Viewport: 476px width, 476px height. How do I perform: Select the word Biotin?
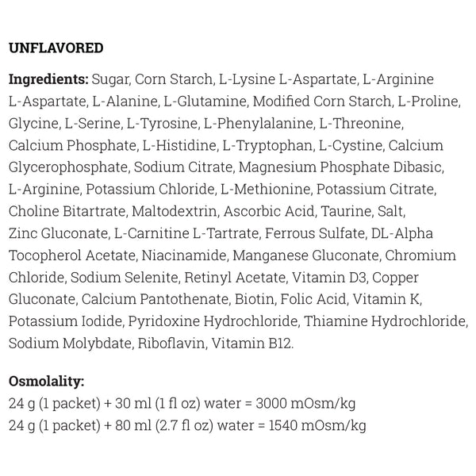255,301
